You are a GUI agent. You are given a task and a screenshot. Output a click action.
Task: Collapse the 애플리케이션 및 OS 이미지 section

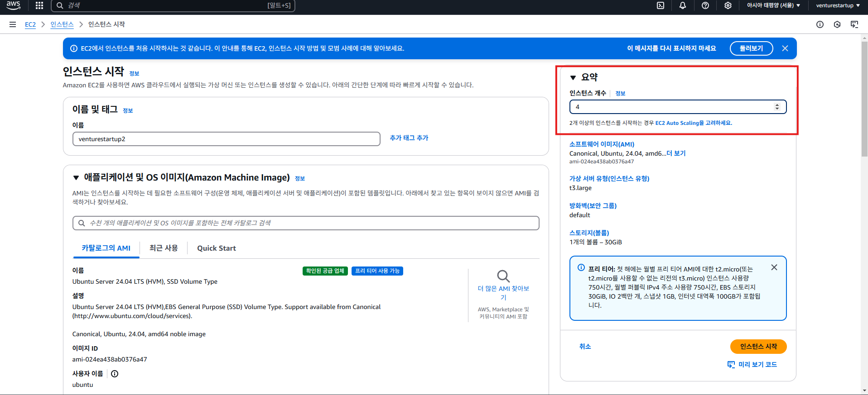point(76,178)
